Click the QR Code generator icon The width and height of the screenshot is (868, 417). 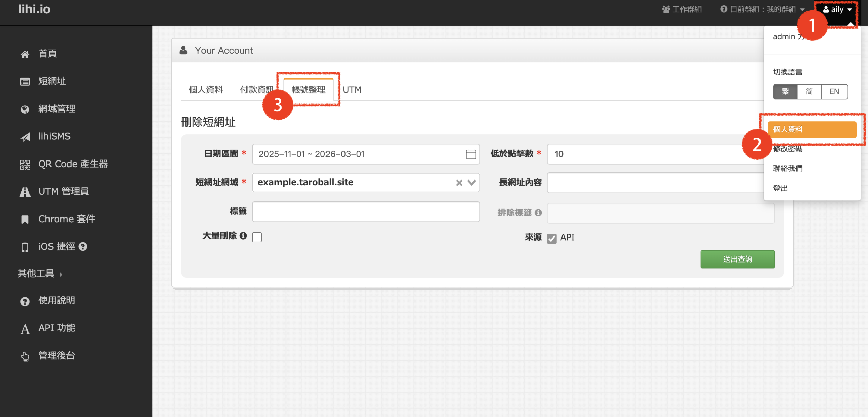coord(25,165)
